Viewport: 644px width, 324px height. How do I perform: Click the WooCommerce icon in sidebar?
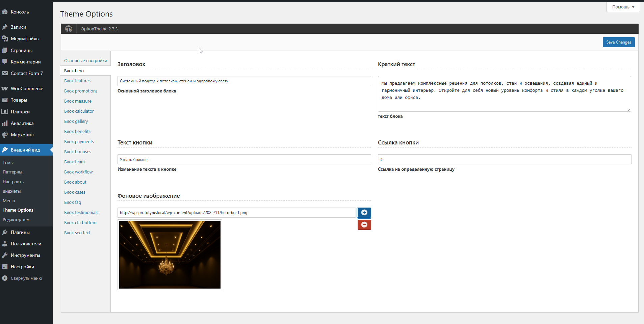(5, 88)
